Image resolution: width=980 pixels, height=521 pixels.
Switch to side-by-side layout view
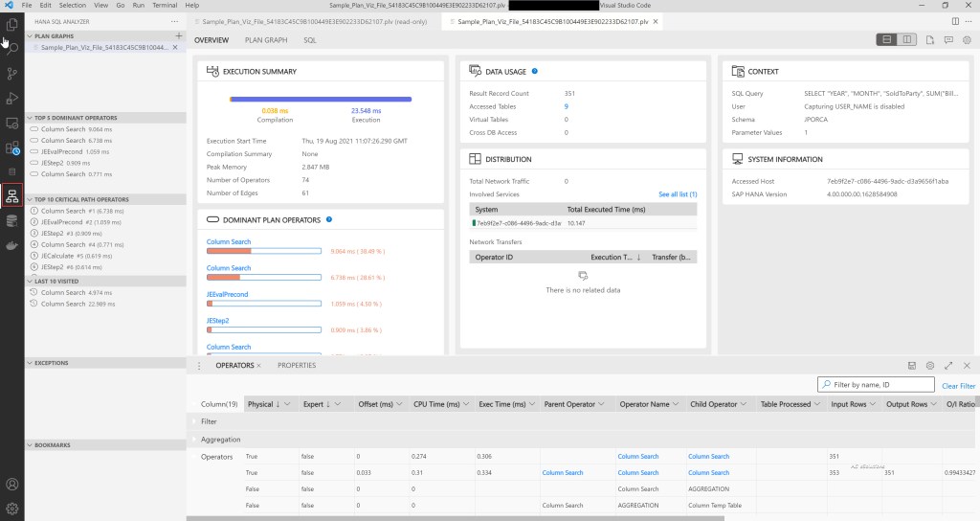(x=905, y=40)
